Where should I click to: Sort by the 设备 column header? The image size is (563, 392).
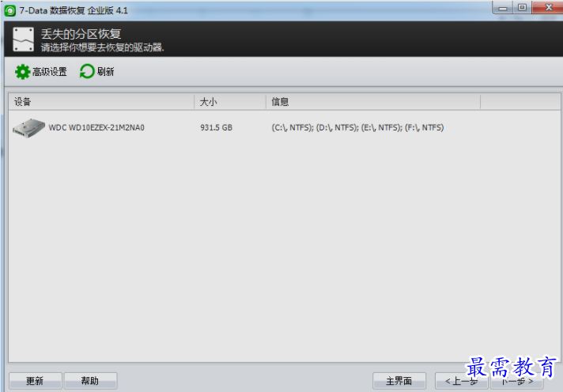[x=101, y=102]
